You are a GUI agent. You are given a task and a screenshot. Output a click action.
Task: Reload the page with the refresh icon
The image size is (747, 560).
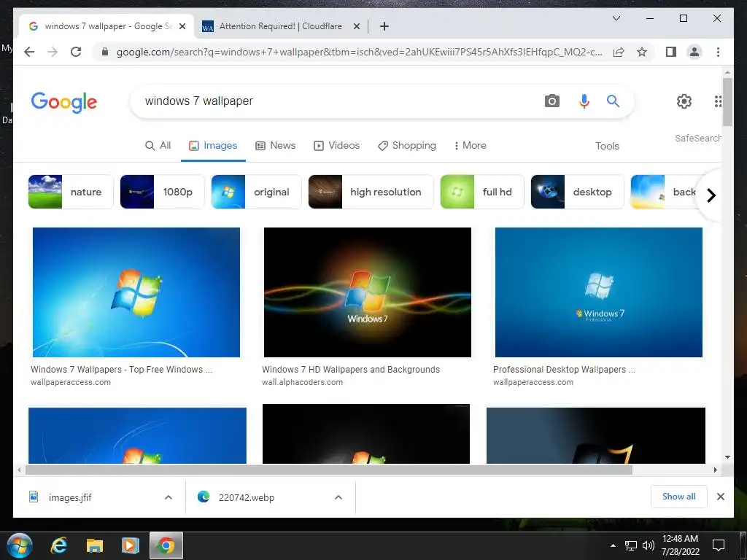click(76, 52)
